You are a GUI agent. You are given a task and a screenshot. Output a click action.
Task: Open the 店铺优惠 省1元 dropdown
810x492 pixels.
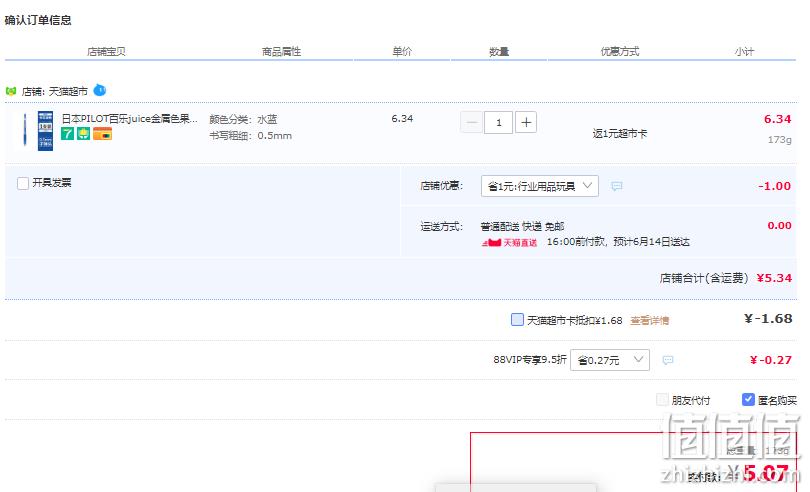(x=540, y=186)
